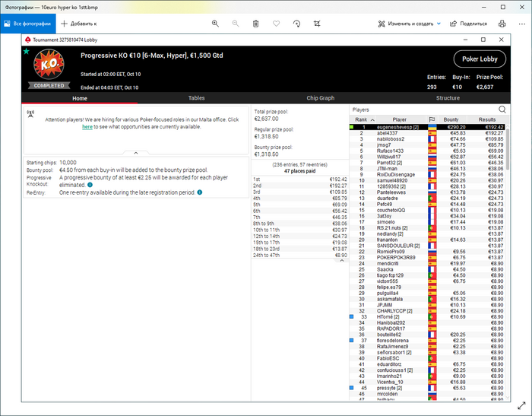
Task: Maximize the Tournament Lobby window
Action: [483, 40]
